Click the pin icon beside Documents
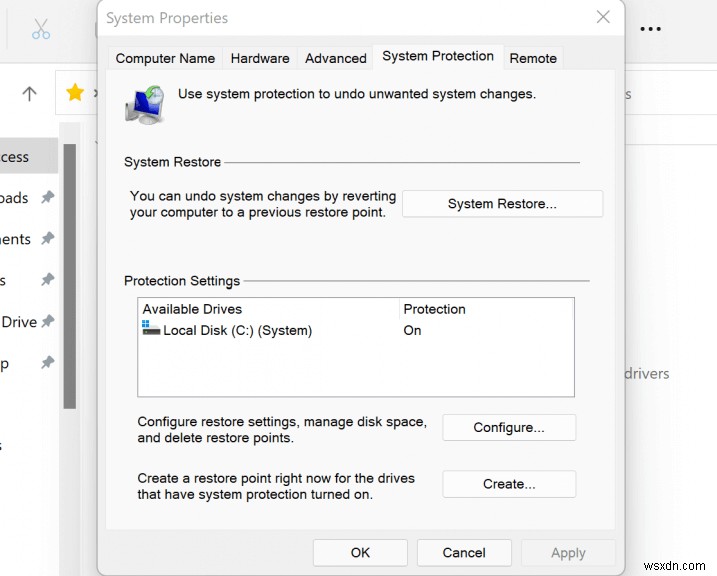The height and width of the screenshot is (576, 717). point(48,239)
